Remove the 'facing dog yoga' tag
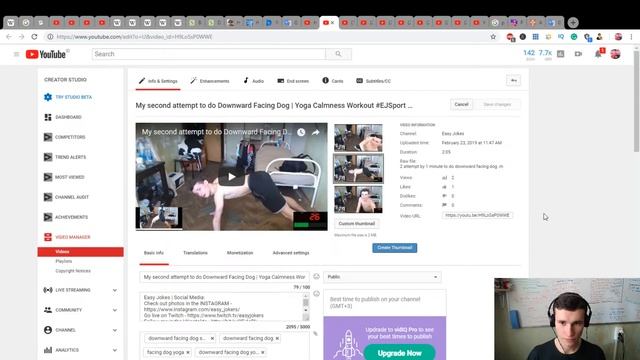640x360 pixels. point(188,352)
